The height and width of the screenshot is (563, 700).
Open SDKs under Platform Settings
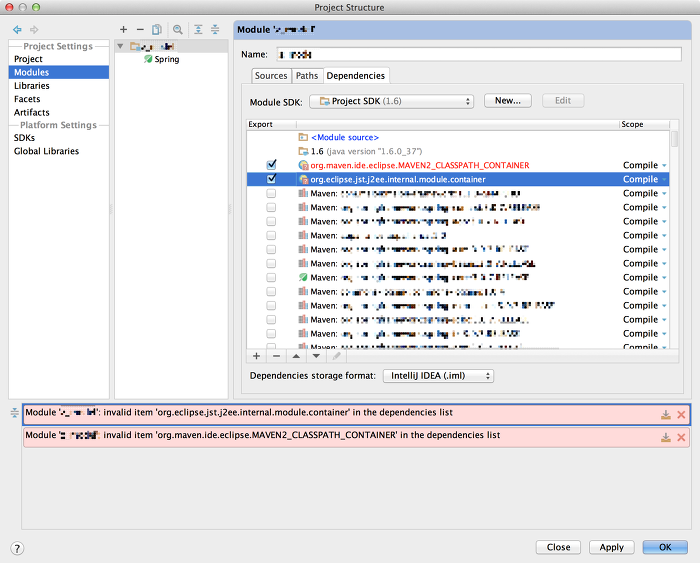pyautogui.click(x=58, y=138)
